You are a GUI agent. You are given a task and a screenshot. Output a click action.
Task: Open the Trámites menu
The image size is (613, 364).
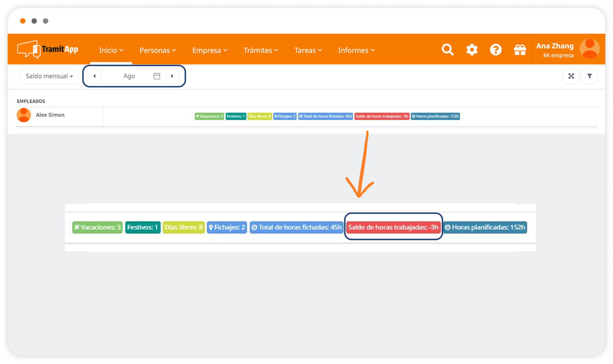pyautogui.click(x=261, y=51)
